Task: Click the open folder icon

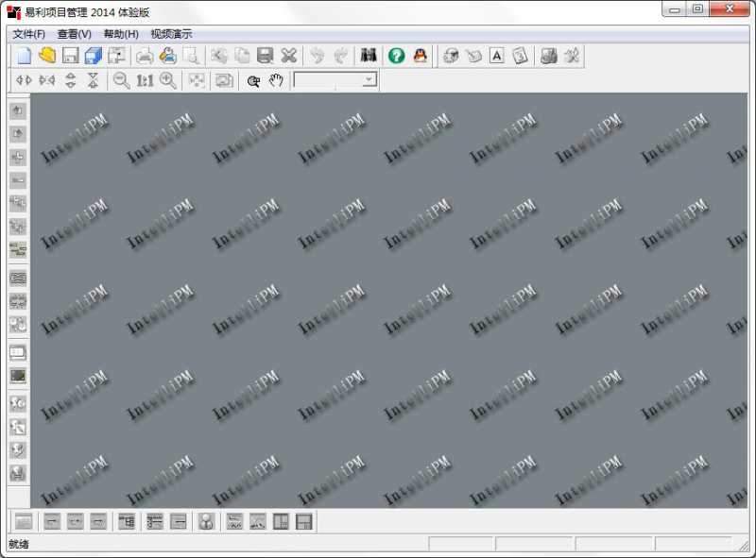Action: pos(47,57)
